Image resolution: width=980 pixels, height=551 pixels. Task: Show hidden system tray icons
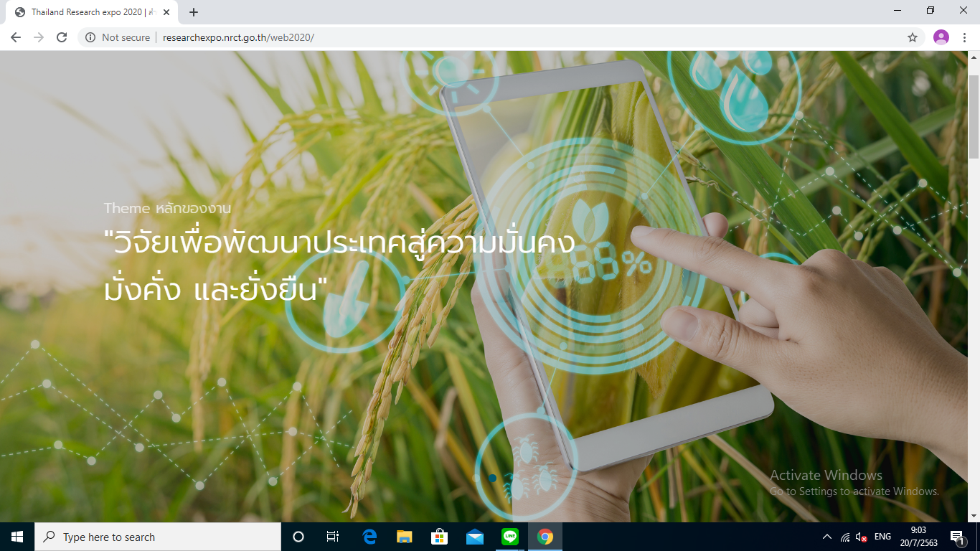[x=826, y=537]
